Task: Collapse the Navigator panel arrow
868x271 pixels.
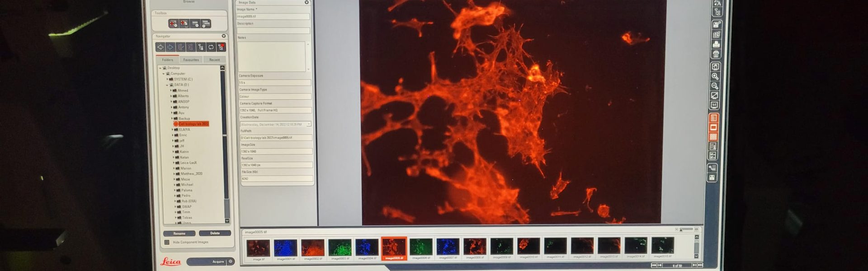Action: point(224,36)
